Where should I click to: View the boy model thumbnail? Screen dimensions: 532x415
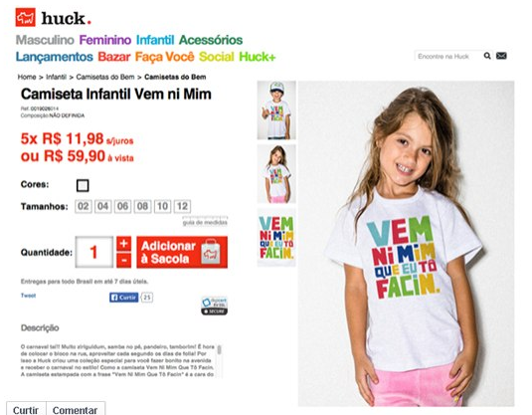tap(276, 110)
